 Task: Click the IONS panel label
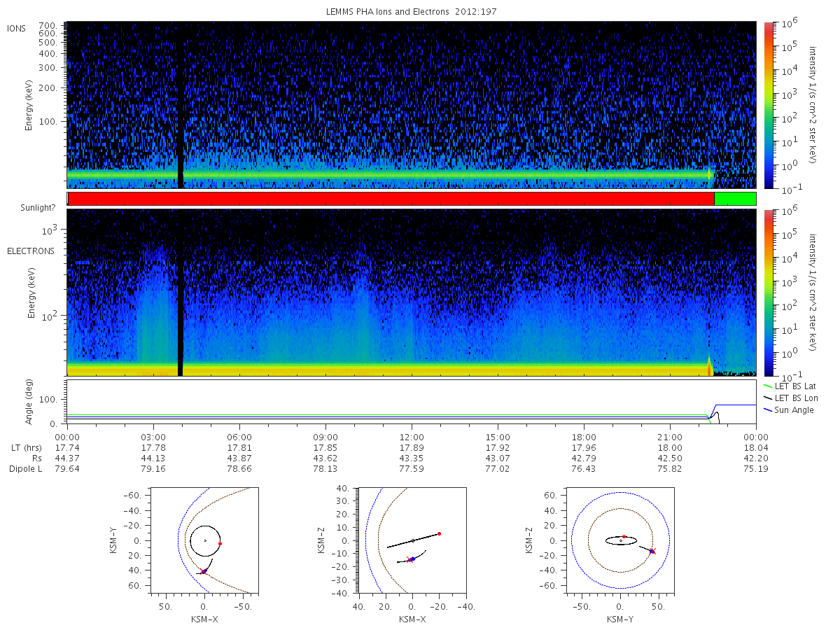17,29
